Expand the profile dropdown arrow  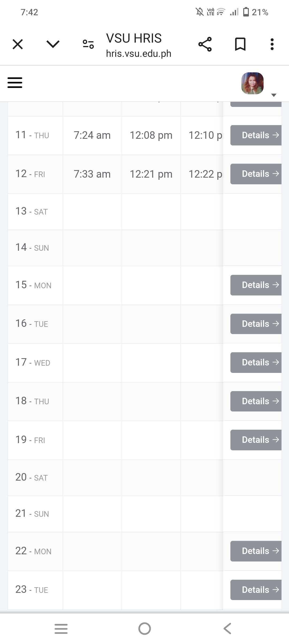point(274,95)
